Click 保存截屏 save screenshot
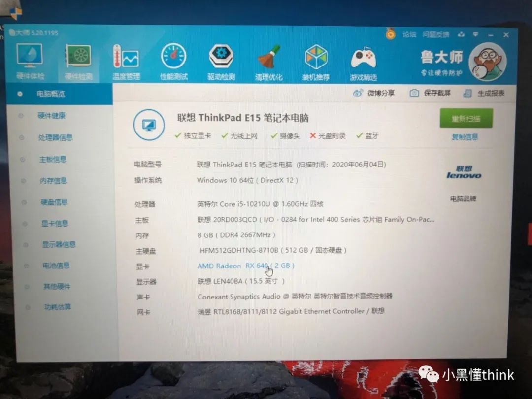 (430, 93)
